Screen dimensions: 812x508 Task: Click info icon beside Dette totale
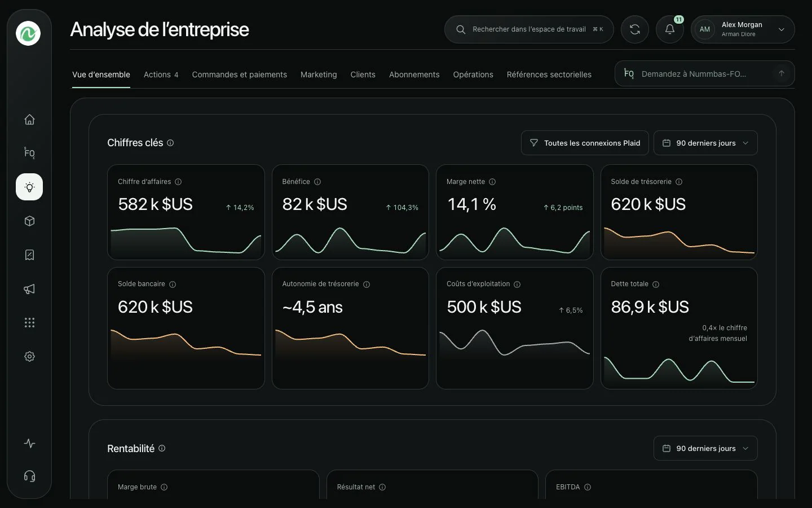656,284
